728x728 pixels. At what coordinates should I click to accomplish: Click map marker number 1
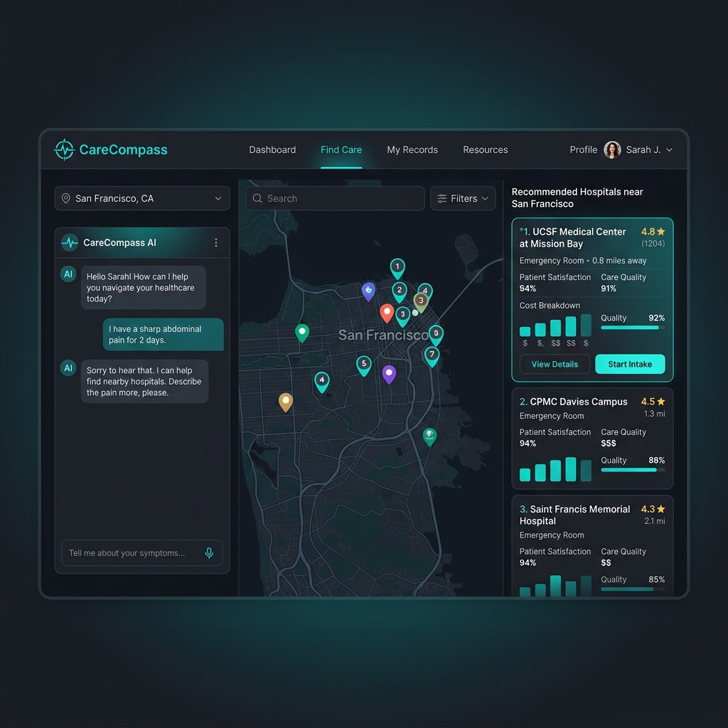pos(397,268)
